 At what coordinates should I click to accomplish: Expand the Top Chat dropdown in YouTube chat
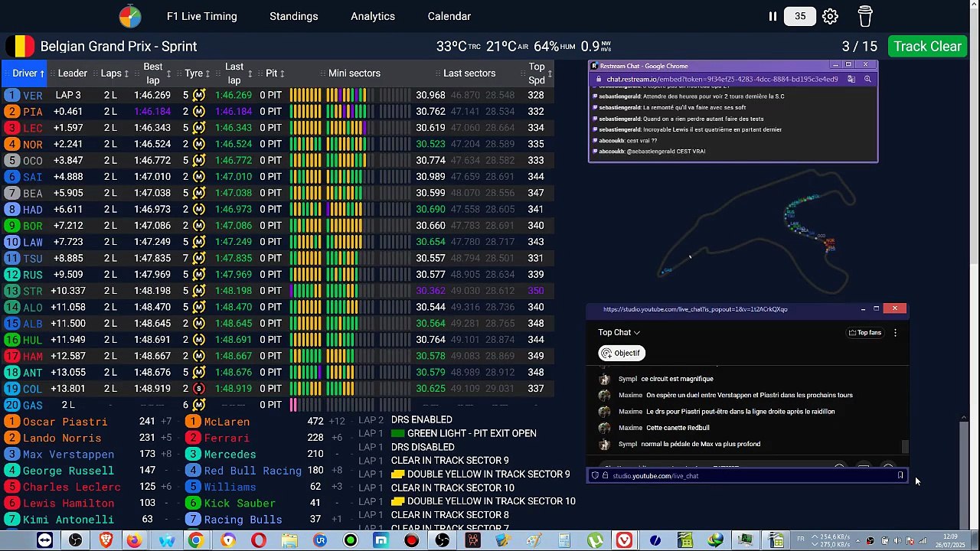pyautogui.click(x=619, y=332)
